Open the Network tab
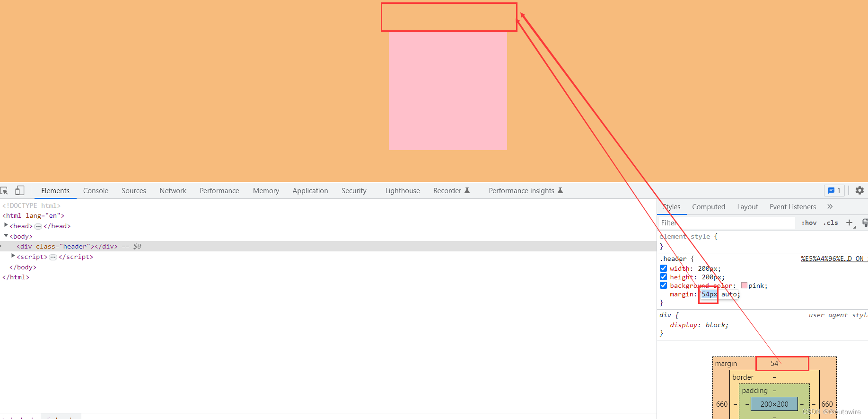 point(173,190)
